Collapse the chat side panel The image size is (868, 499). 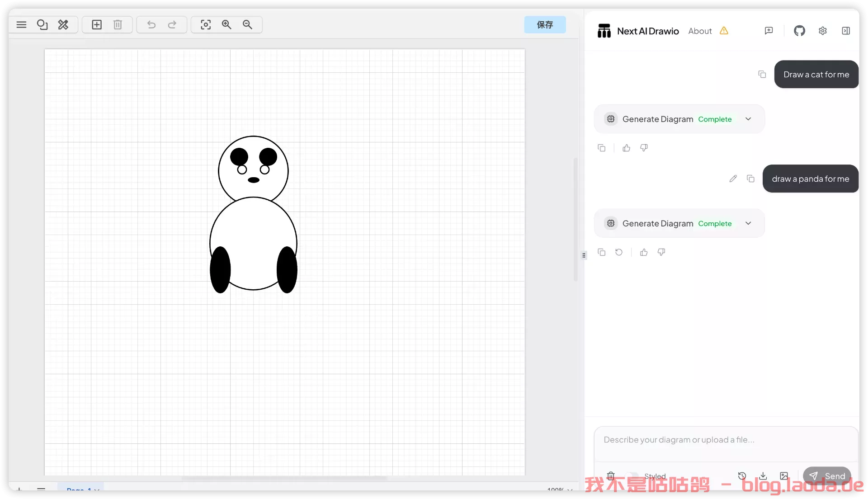[846, 31]
